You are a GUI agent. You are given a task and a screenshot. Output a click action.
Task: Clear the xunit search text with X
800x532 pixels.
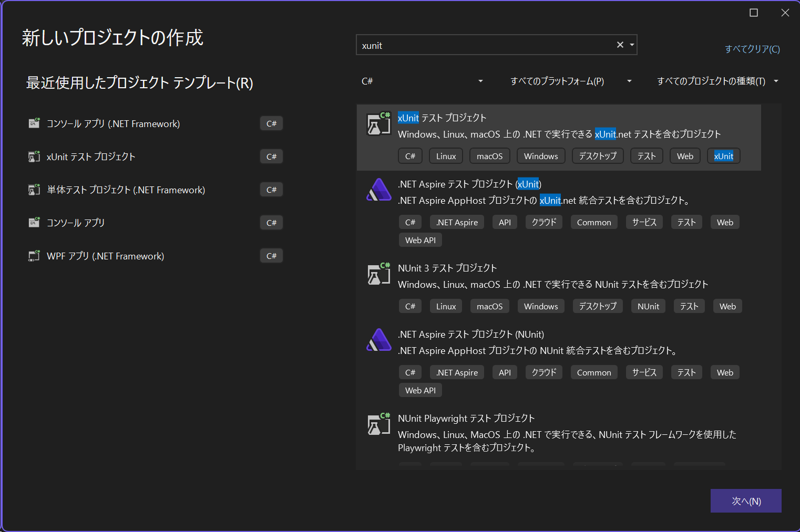pos(620,45)
